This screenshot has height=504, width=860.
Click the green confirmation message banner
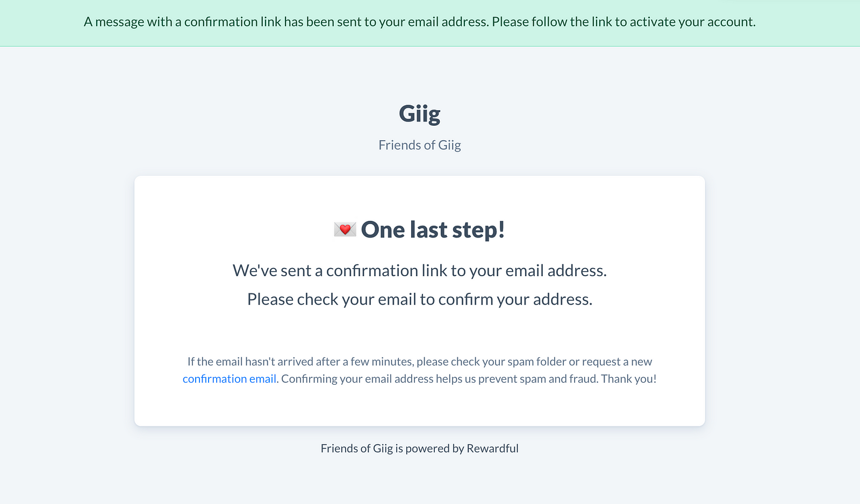[430, 23]
